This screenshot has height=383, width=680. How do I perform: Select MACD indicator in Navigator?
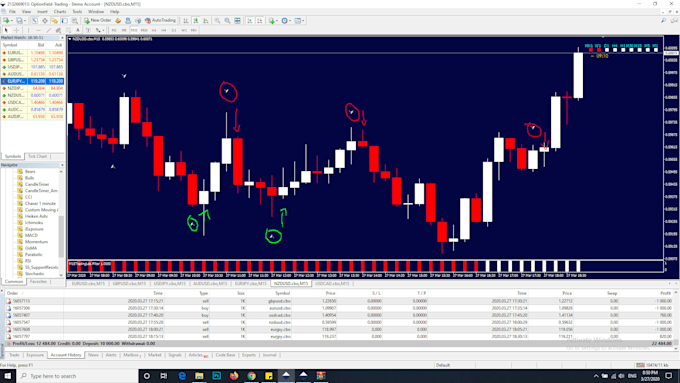[31, 235]
